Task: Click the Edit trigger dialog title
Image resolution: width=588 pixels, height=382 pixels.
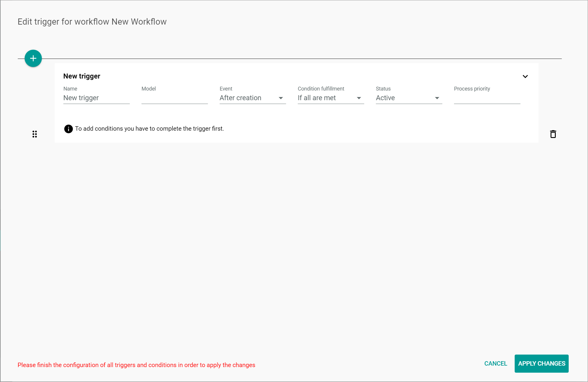Action: (x=92, y=22)
